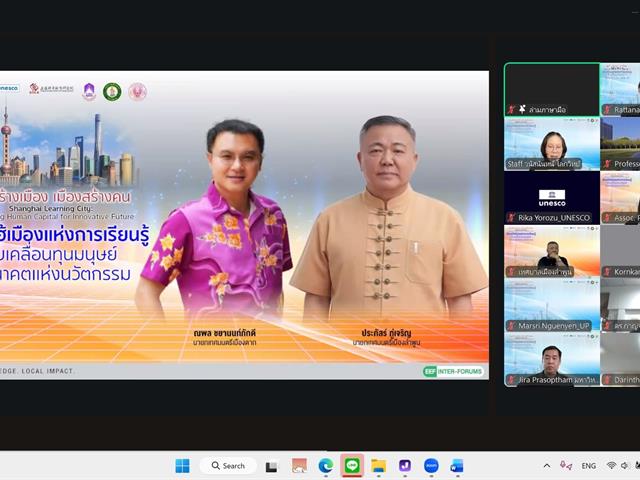Open the LINE app in taskbar
This screenshot has width=640, height=480.
coord(352,466)
